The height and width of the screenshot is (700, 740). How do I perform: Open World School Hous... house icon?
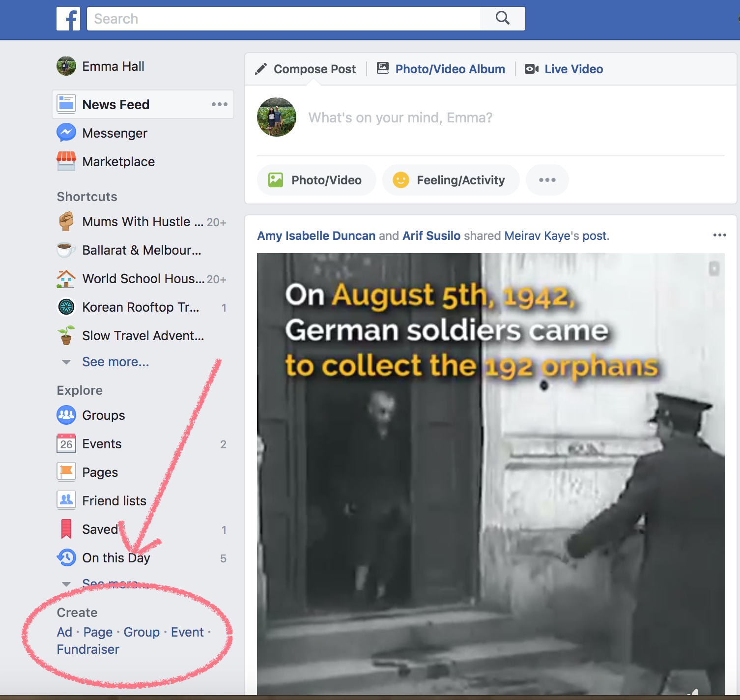pos(66,278)
